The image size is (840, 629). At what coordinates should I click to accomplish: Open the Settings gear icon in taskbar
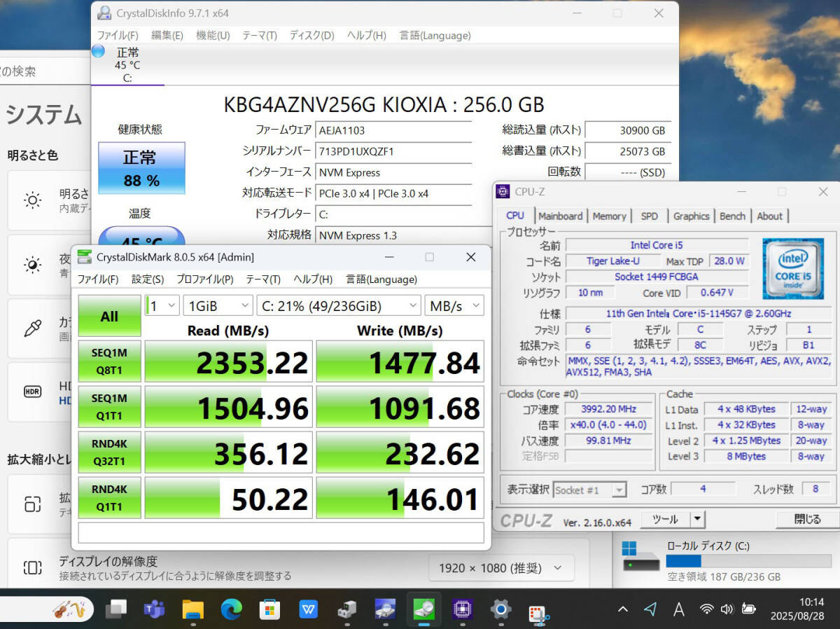500,609
